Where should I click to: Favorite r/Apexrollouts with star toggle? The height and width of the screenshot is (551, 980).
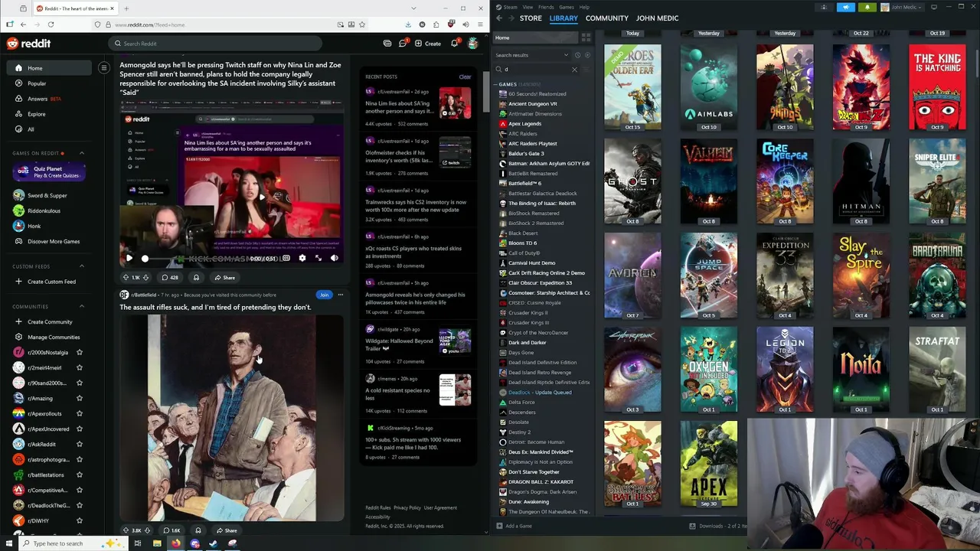coord(79,413)
